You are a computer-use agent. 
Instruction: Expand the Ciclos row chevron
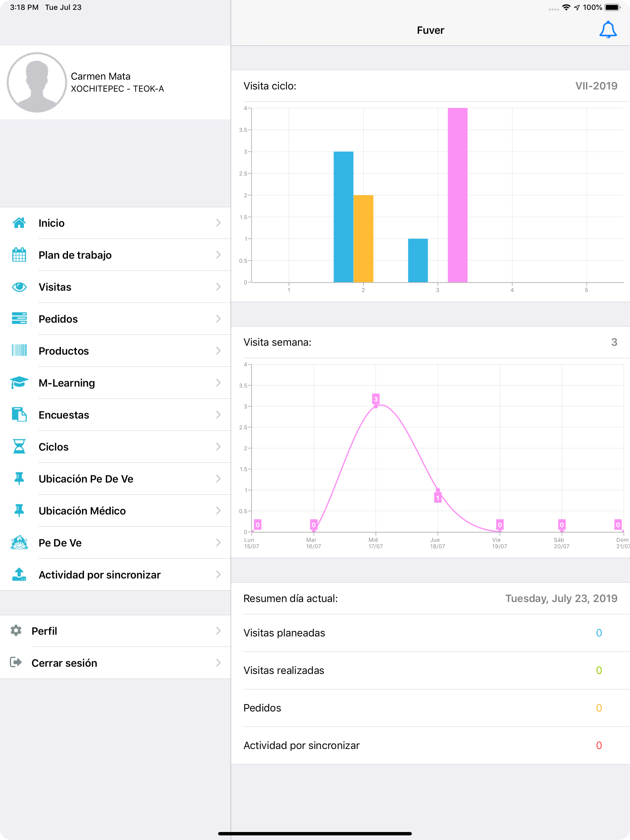coord(218,446)
